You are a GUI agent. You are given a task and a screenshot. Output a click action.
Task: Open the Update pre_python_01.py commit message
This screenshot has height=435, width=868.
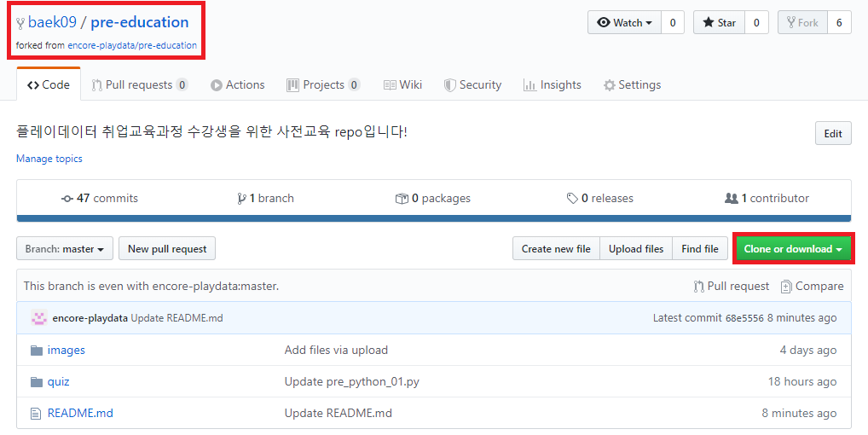coord(352,381)
